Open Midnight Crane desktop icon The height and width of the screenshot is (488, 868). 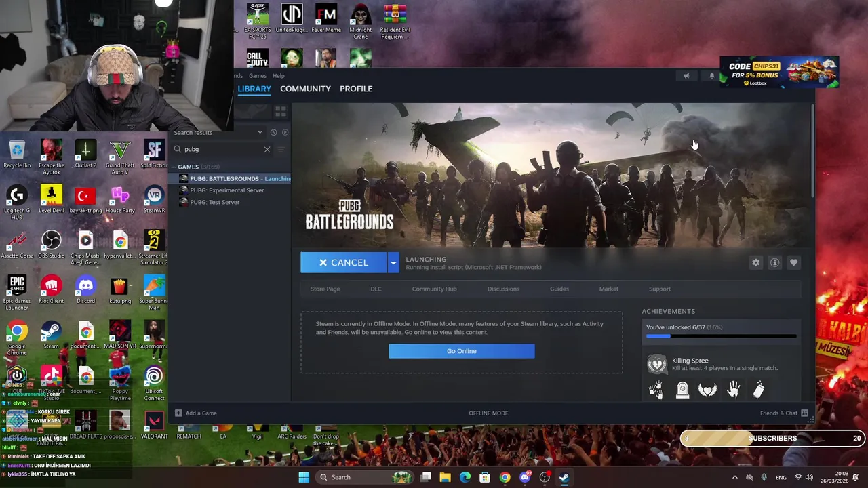(360, 21)
